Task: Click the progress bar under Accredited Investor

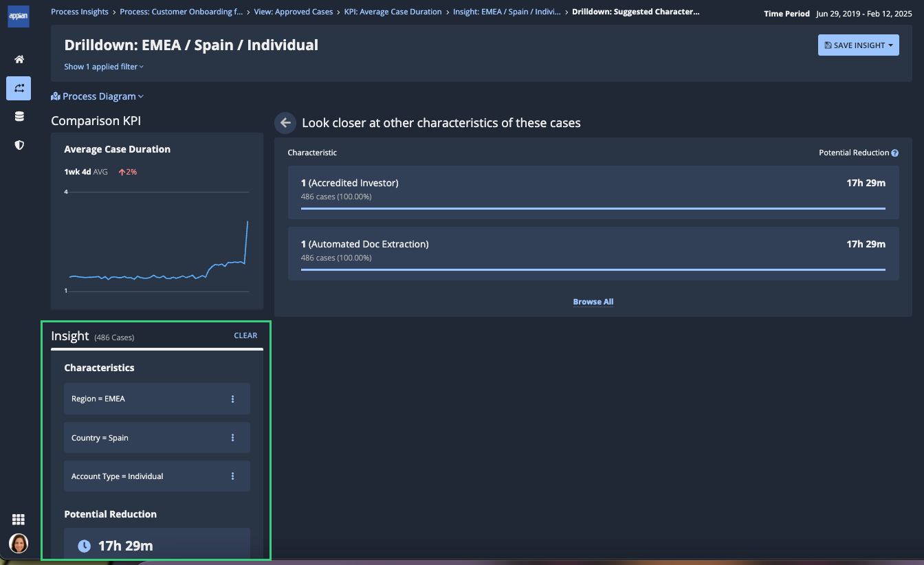Action: pyautogui.click(x=593, y=208)
